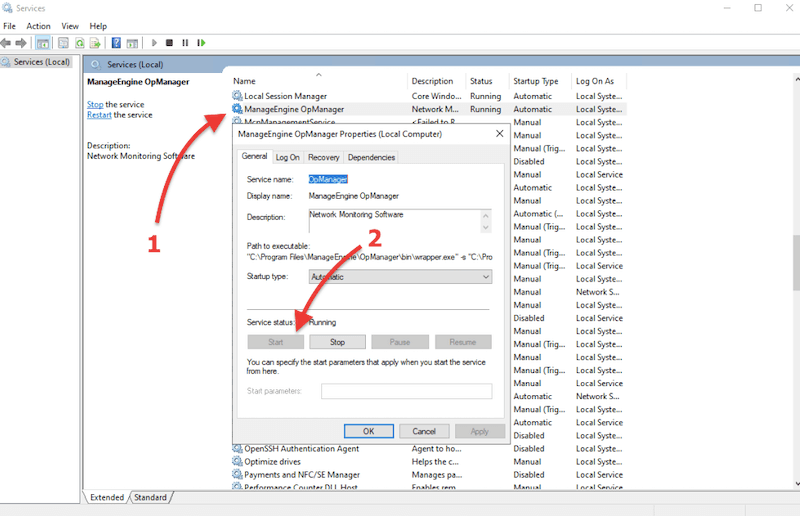Select the Payments and NFC/SE Manager row
The width and height of the screenshot is (800, 516).
click(429, 475)
